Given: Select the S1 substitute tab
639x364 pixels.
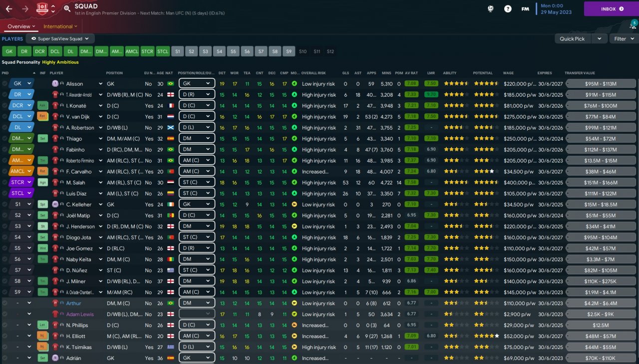Looking at the screenshot, I should pyautogui.click(x=178, y=51).
